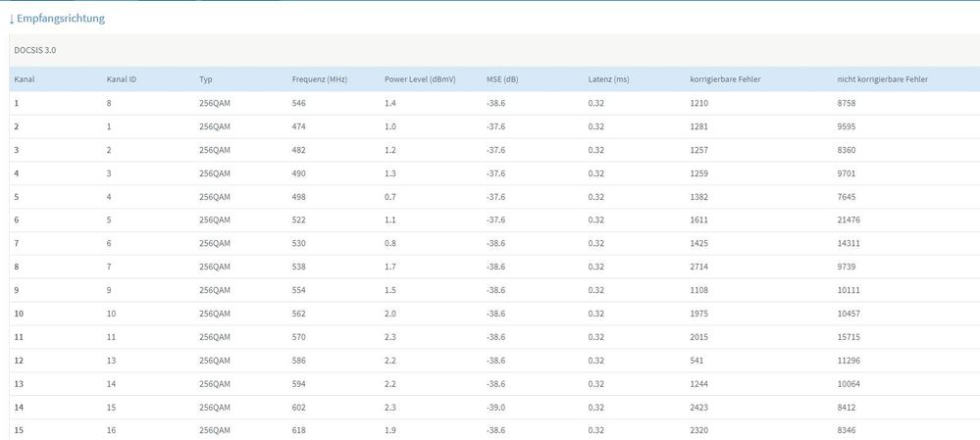The height and width of the screenshot is (440, 980).
Task: Select the frequency value 618
Action: [299, 430]
